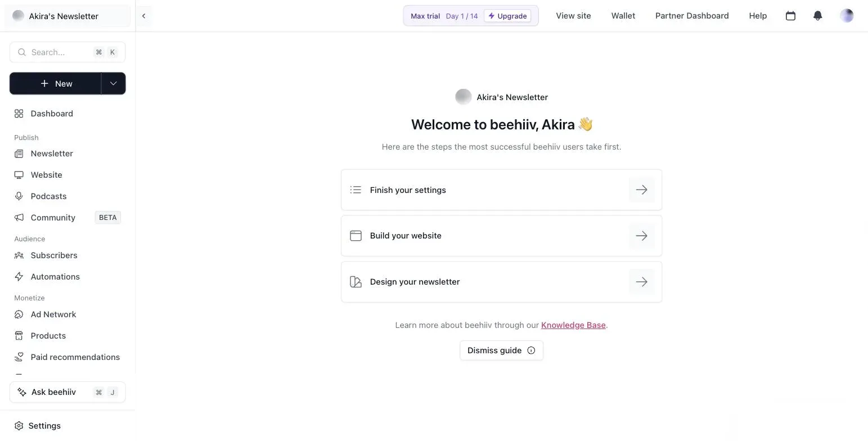Click Help in top bar

758,16
